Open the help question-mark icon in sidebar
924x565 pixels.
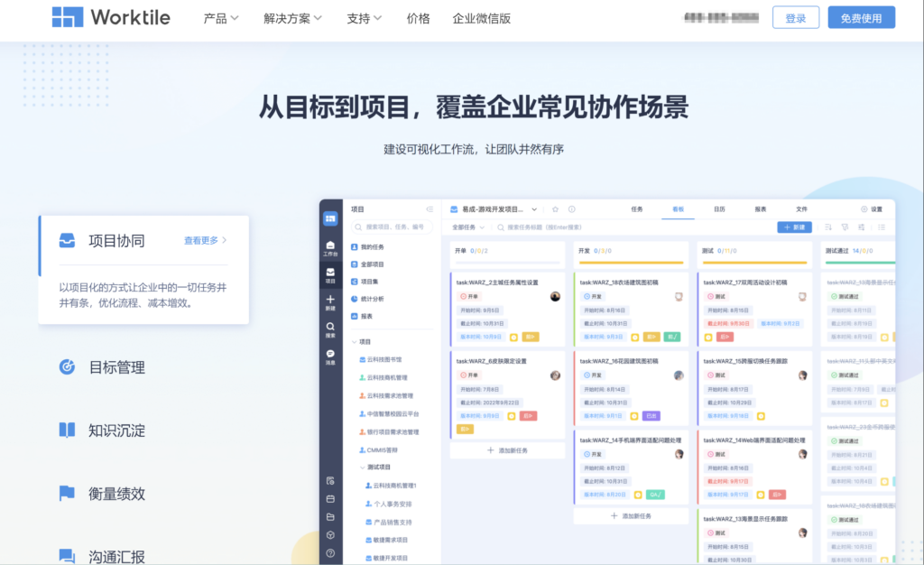pos(330,553)
